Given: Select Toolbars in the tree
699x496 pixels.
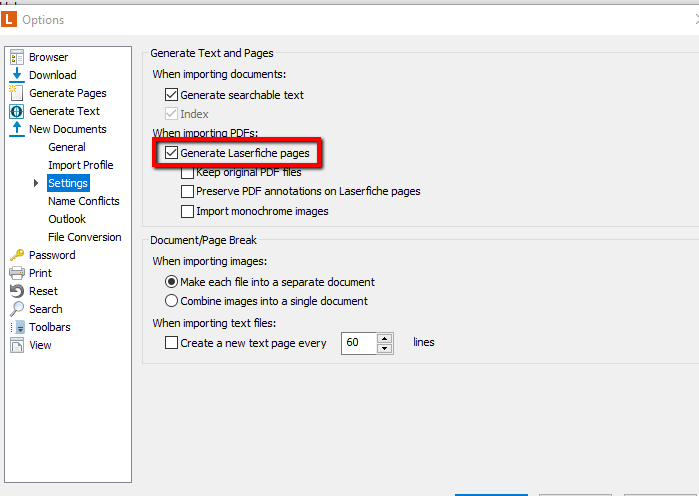Looking at the screenshot, I should 50,327.
